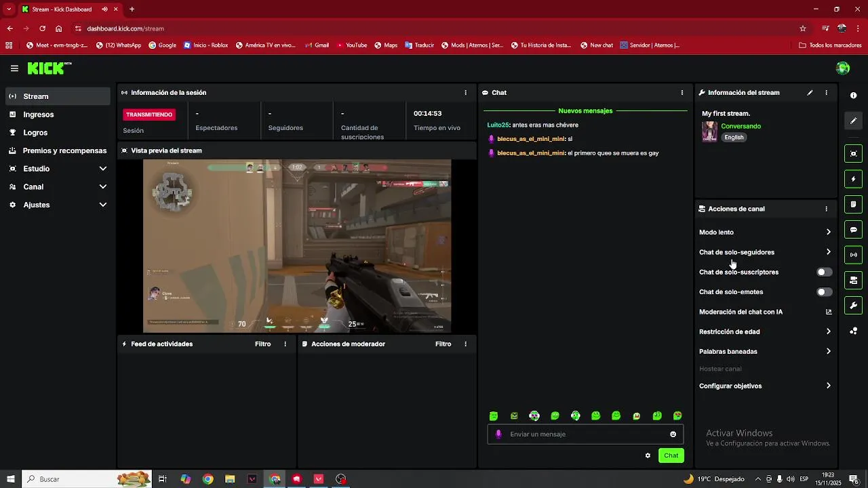
Task: Go to Ingresos in left sidebar
Action: coord(58,115)
